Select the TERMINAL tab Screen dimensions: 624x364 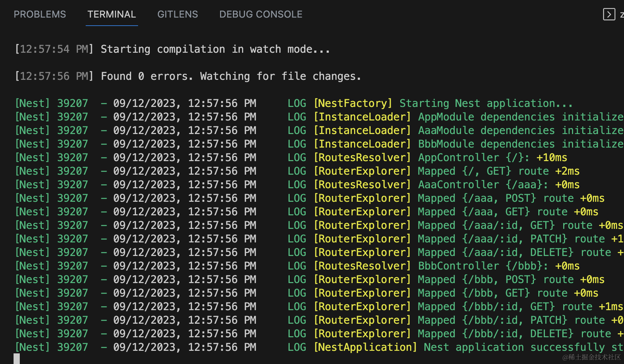pos(112,14)
